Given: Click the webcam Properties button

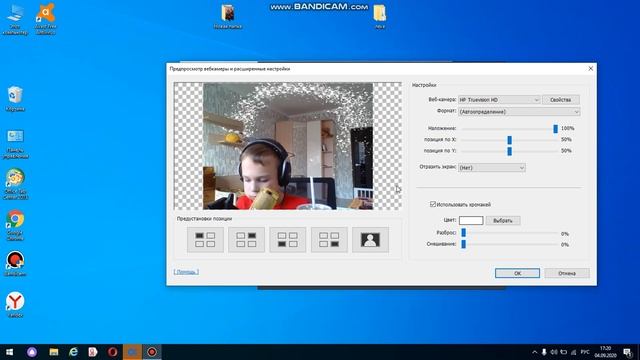Looking at the screenshot, I should pyautogui.click(x=560, y=100).
